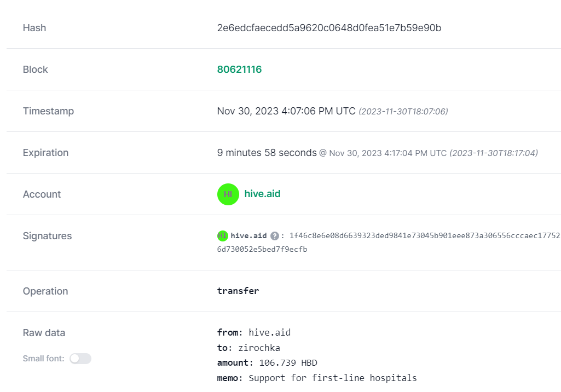
Task: Click the Raw data label
Action: pyautogui.click(x=44, y=333)
